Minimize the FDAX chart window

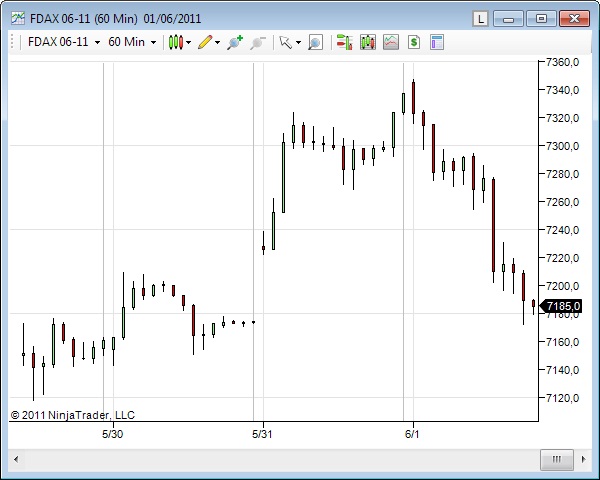508,18
